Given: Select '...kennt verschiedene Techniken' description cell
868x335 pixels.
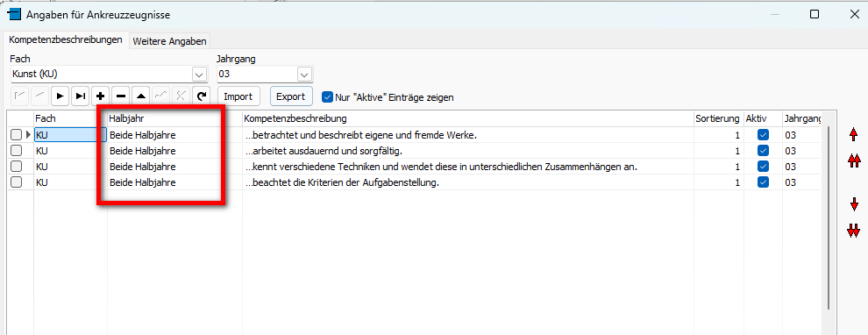Looking at the screenshot, I should (468, 167).
